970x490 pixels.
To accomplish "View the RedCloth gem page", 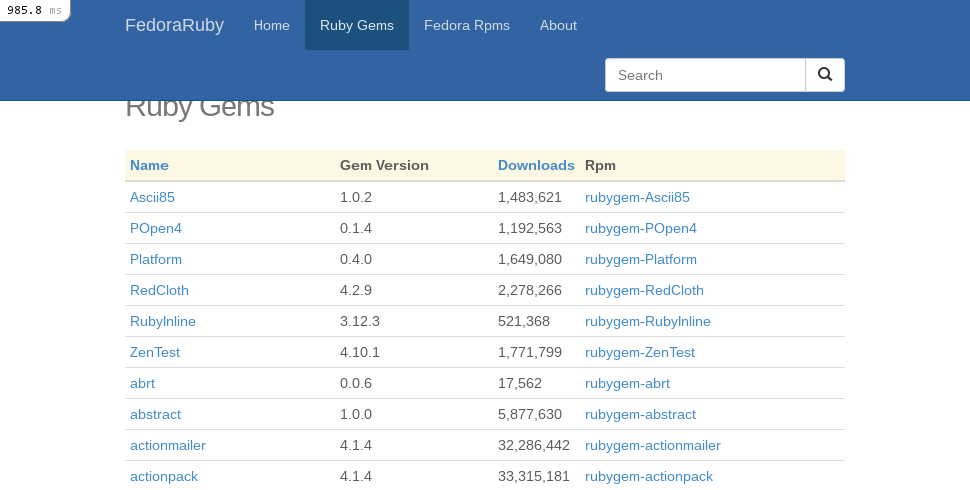I will coord(159,290).
